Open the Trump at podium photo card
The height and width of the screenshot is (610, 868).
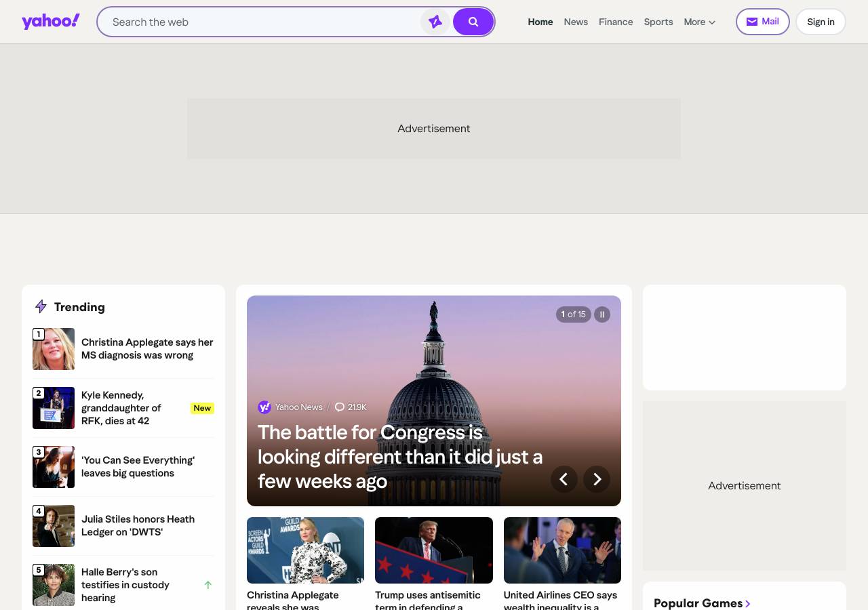point(434,550)
